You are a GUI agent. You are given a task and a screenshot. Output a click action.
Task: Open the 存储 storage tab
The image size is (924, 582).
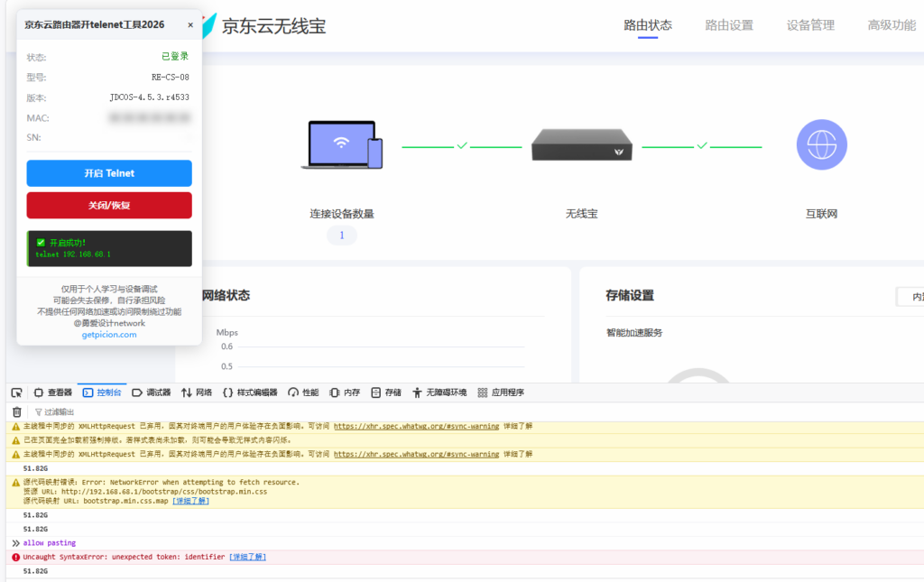386,393
